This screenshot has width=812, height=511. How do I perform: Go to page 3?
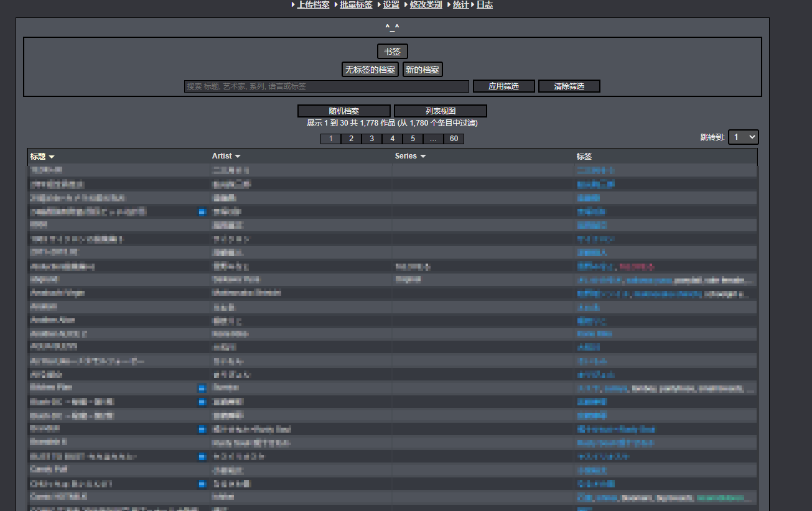click(372, 139)
